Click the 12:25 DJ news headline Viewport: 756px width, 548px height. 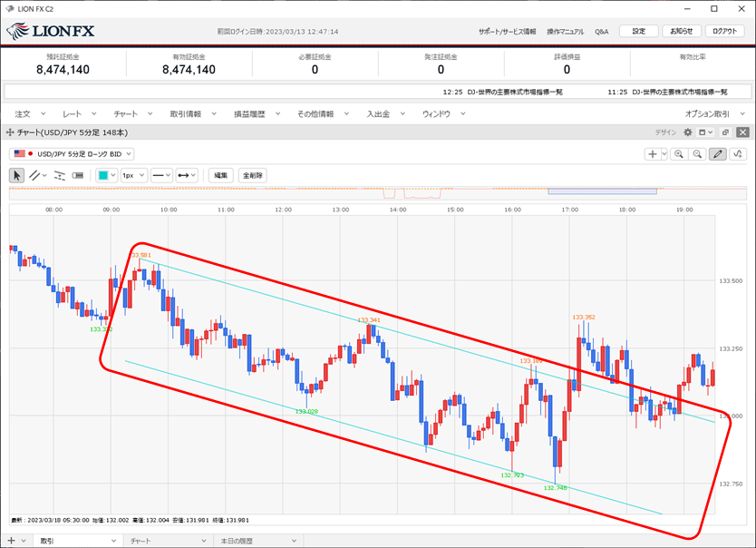point(502,92)
